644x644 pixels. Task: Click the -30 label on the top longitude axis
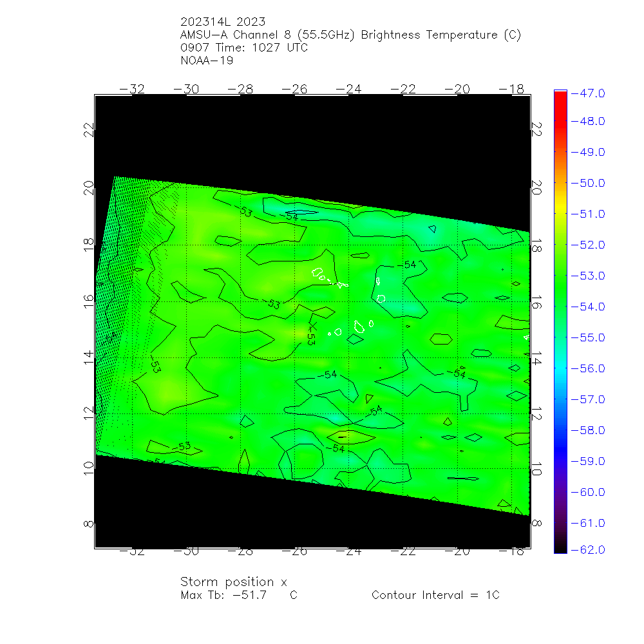coord(186,89)
